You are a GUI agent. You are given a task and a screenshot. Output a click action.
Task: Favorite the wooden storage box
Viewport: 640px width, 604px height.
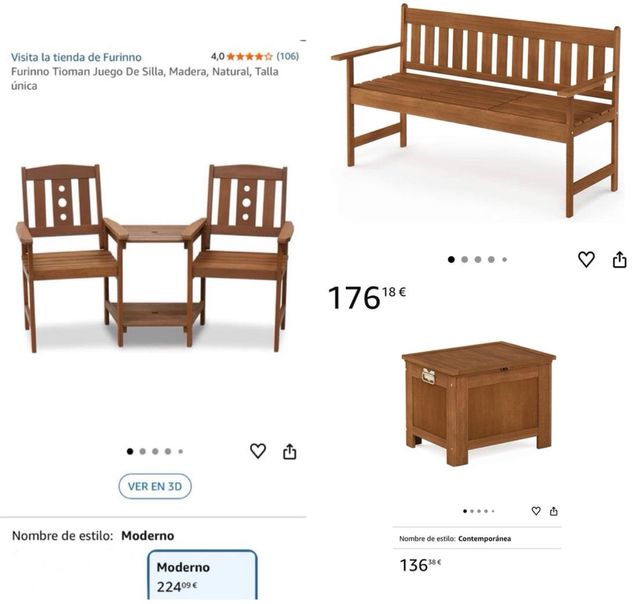(x=536, y=511)
